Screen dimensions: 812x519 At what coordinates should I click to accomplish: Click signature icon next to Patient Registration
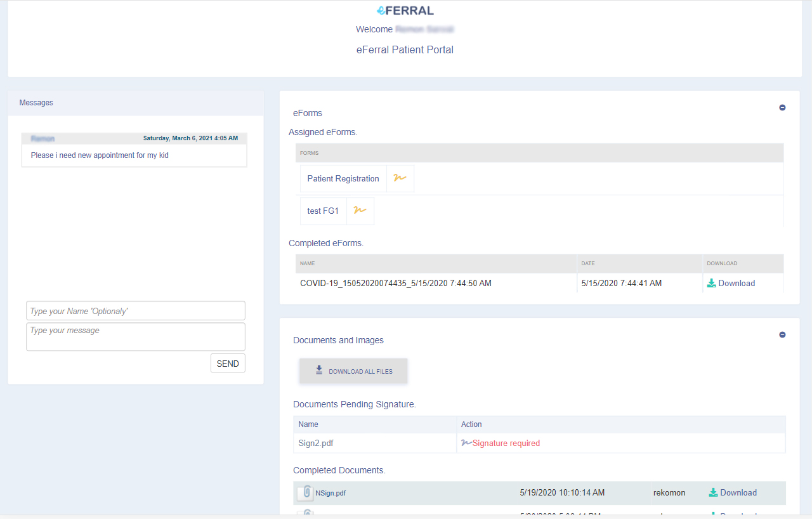tap(400, 178)
